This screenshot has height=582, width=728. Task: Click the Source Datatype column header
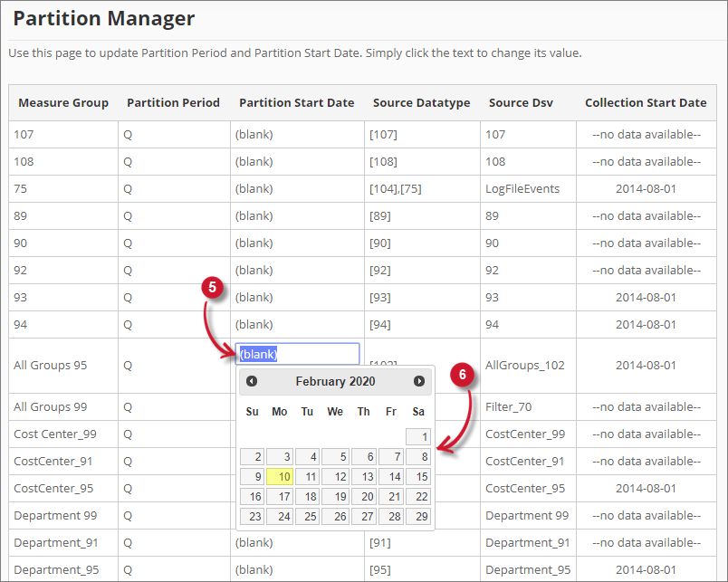click(422, 102)
